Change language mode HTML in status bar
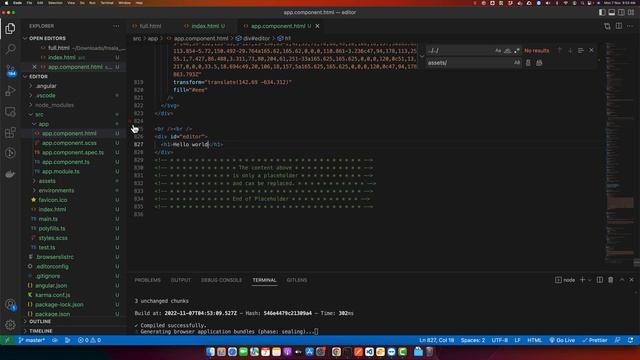Image resolution: width=640 pixels, height=360 pixels. (x=534, y=340)
